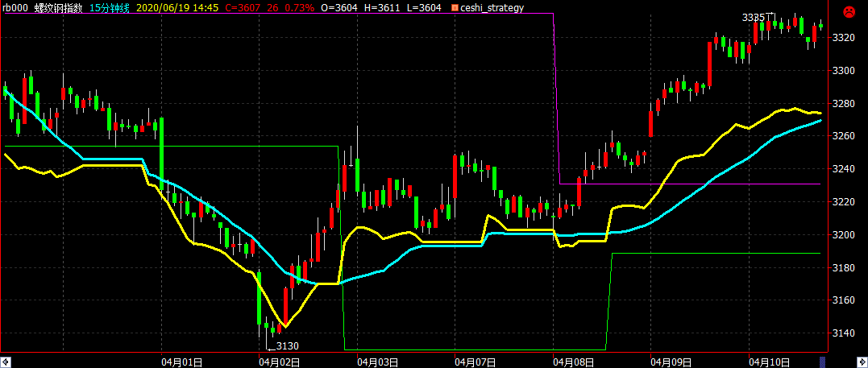Click the bottom-left chart scroll arrow icon

tap(5, 362)
